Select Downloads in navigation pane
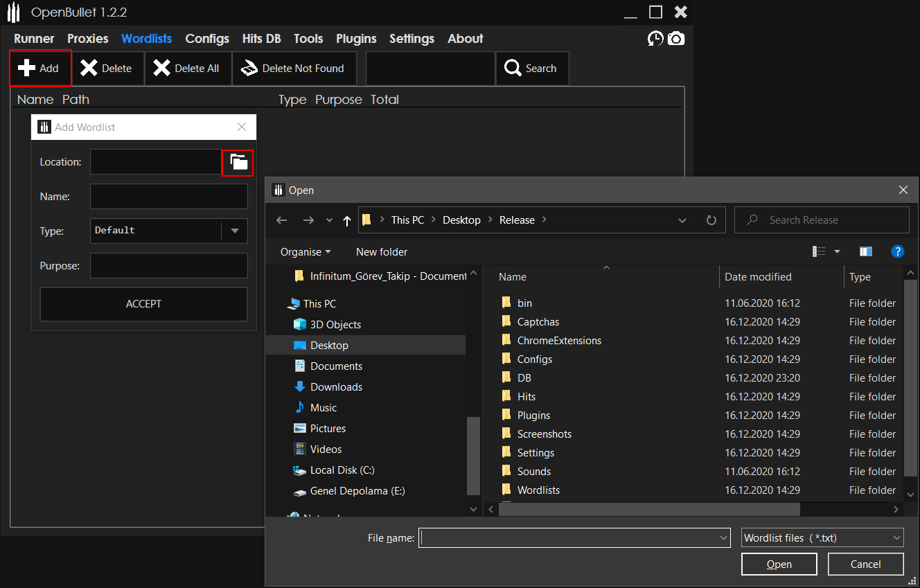This screenshot has width=920, height=588. [336, 387]
